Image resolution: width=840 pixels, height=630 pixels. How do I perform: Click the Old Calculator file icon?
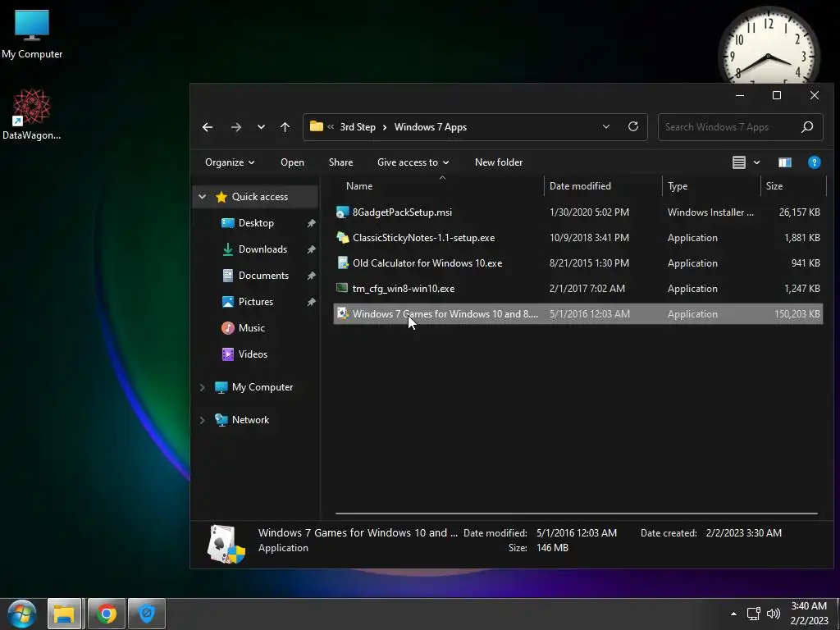(x=342, y=262)
